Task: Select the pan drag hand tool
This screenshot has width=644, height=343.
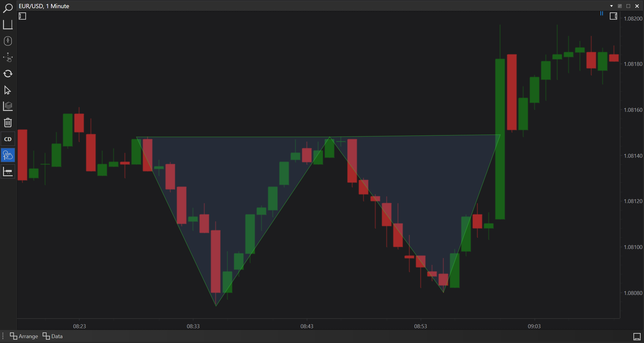Action: [x=8, y=57]
